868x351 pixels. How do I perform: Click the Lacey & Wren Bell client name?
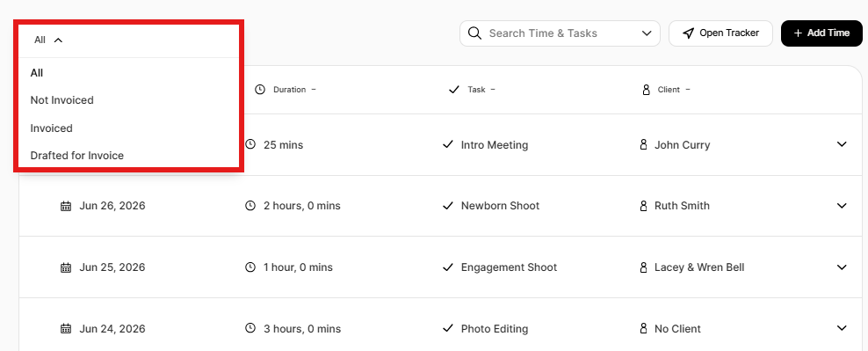coord(699,267)
